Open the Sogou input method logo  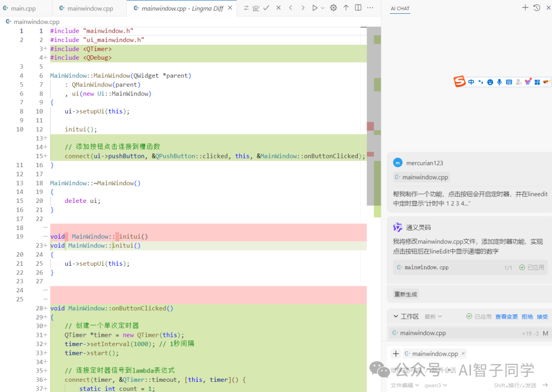[459, 82]
